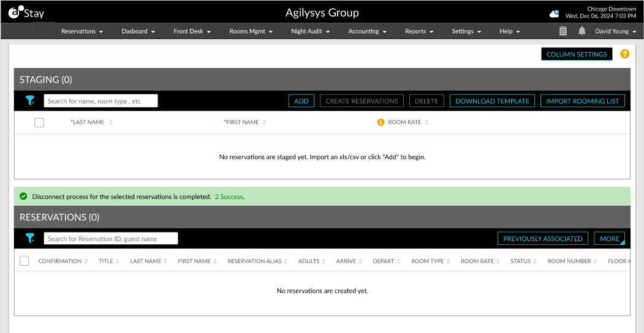Screen dimensions: 644x333
Task: Open the Front Desk menu
Action: pos(192,31)
